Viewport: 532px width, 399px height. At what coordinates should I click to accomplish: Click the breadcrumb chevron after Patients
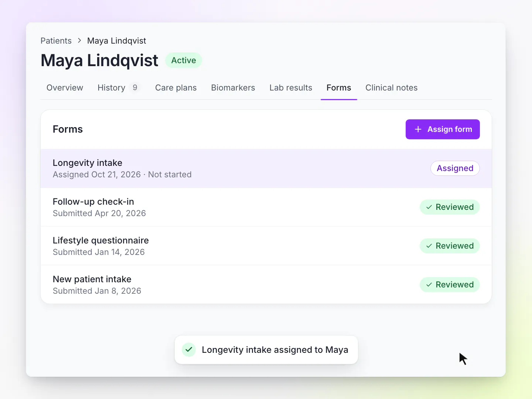pos(79,41)
